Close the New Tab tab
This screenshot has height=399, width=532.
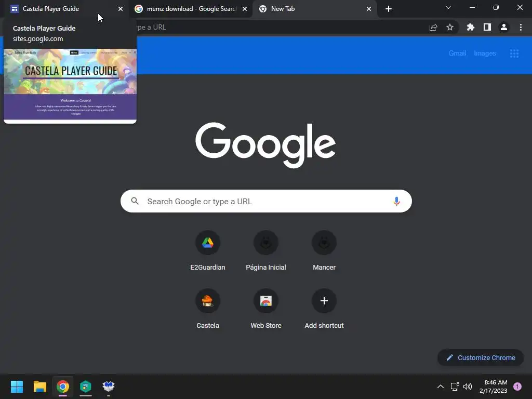pyautogui.click(x=369, y=9)
